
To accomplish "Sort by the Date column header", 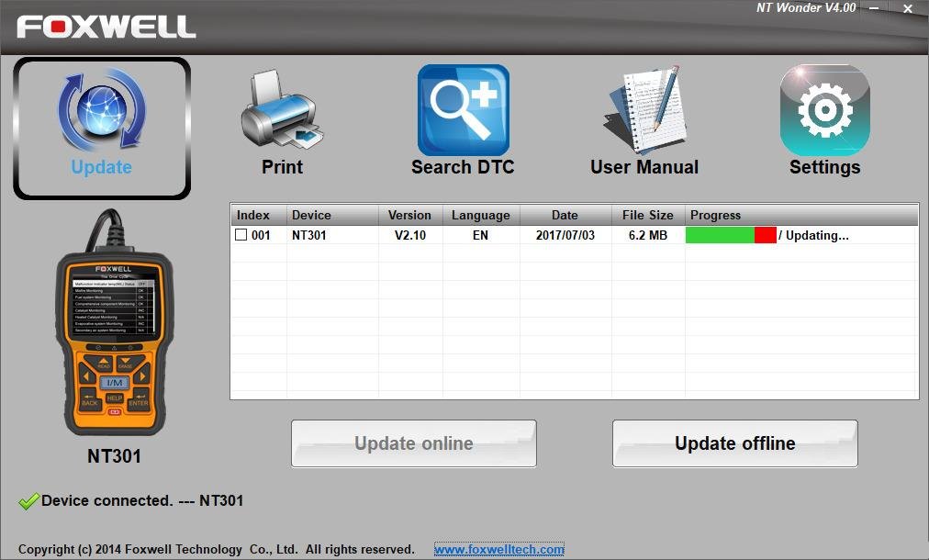I will [565, 215].
